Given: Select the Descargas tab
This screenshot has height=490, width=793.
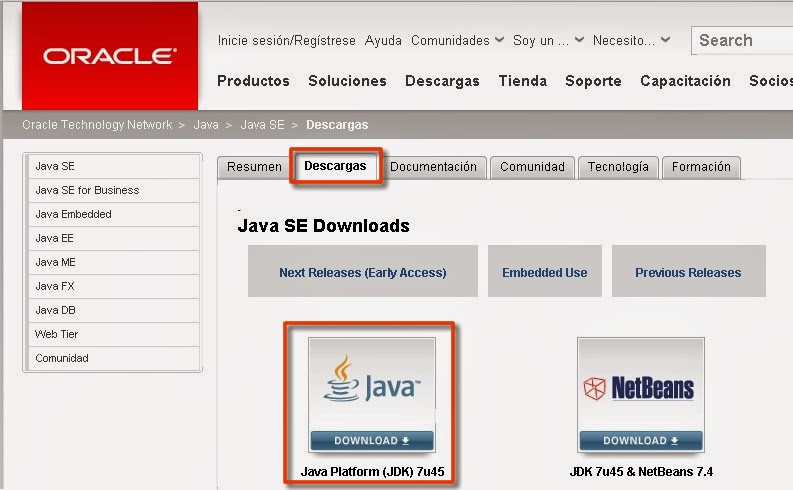Looking at the screenshot, I should click(x=335, y=166).
